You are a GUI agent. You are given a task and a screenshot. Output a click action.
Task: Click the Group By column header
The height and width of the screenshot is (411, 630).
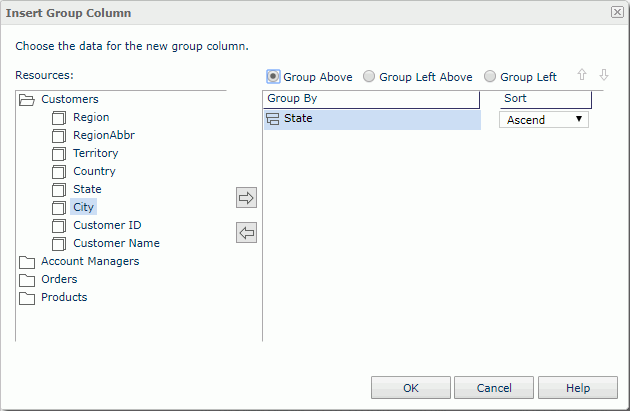tap(371, 99)
